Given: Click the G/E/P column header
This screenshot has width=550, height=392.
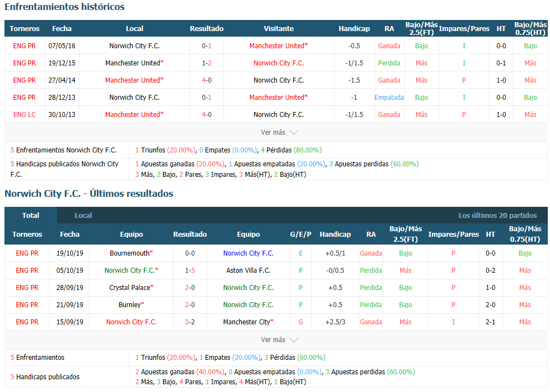Looking at the screenshot, I should (x=301, y=235).
